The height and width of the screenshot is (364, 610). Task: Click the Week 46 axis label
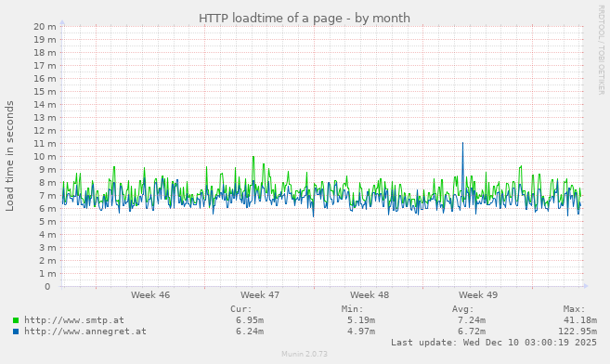(150, 294)
